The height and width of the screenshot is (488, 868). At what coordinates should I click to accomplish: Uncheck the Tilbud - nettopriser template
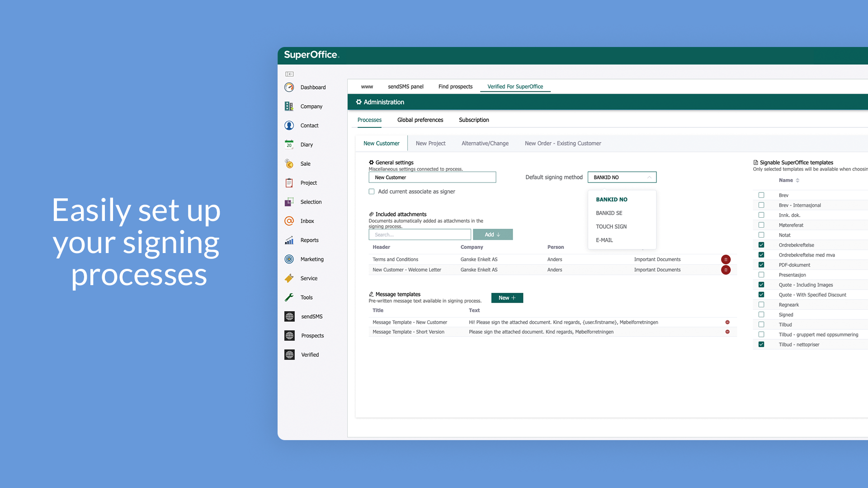[761, 344]
